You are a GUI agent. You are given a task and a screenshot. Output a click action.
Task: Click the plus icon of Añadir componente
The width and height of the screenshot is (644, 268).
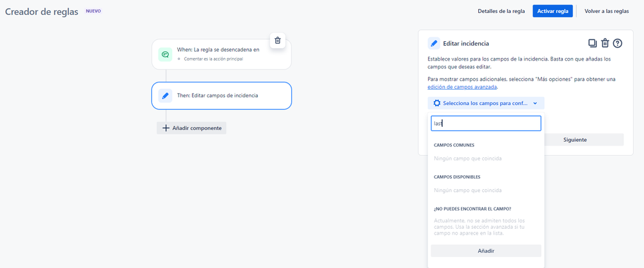tap(166, 128)
